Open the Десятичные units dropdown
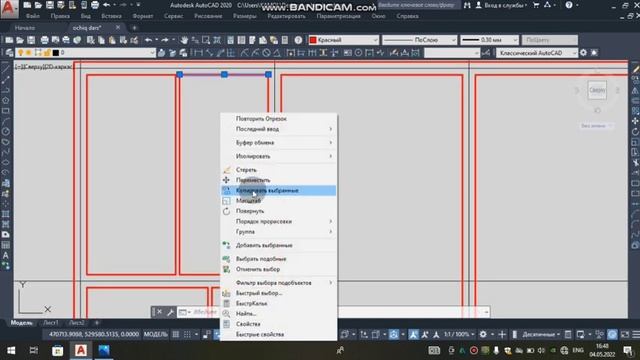This screenshot has width=640, height=360. click(x=541, y=334)
